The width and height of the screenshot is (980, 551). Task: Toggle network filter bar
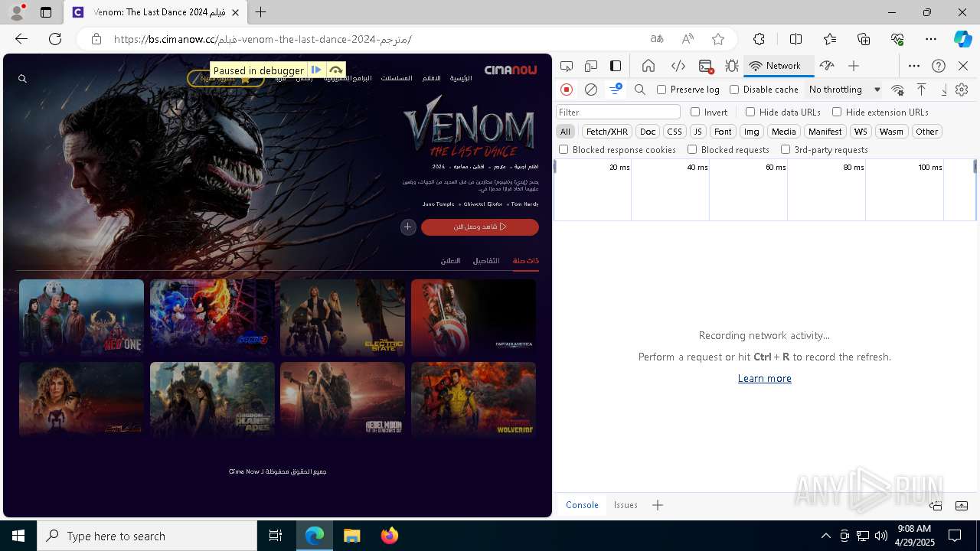615,90
